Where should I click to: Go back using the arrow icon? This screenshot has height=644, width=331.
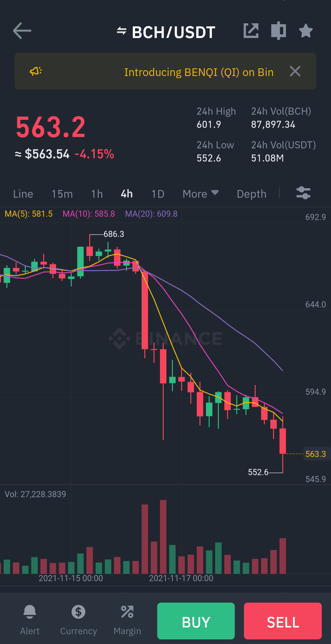22,31
